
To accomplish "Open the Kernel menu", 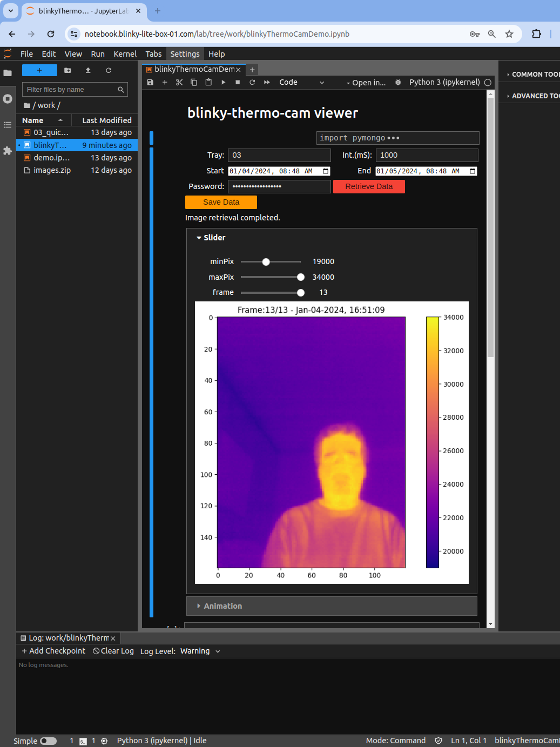I will (x=125, y=54).
